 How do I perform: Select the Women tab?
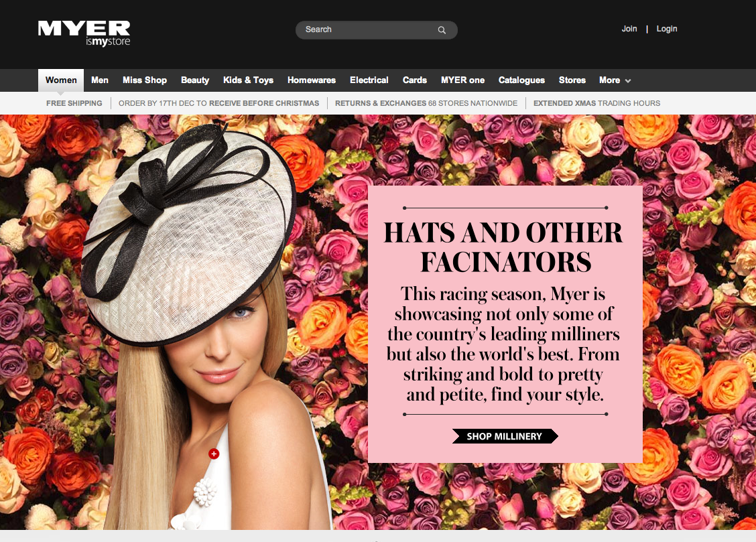click(x=61, y=80)
